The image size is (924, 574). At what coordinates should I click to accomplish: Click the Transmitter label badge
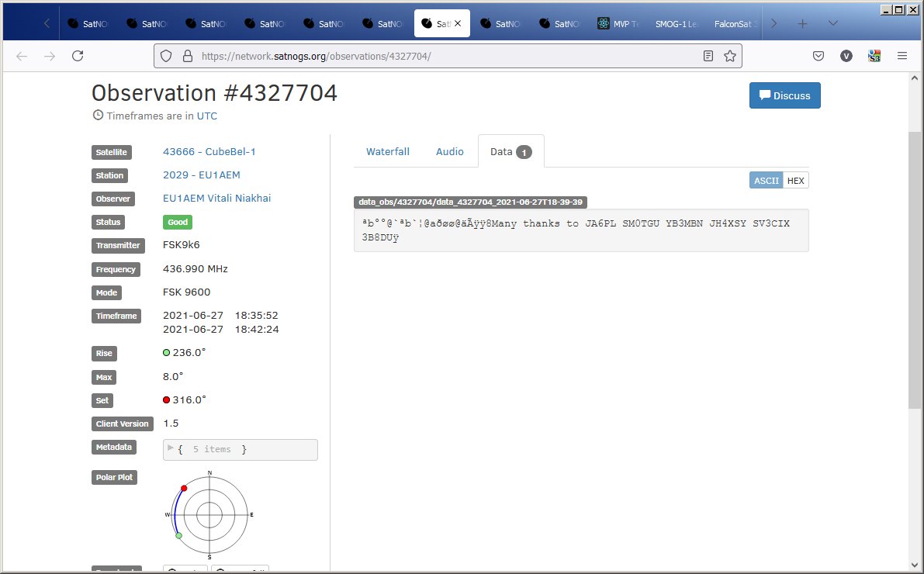click(x=118, y=245)
